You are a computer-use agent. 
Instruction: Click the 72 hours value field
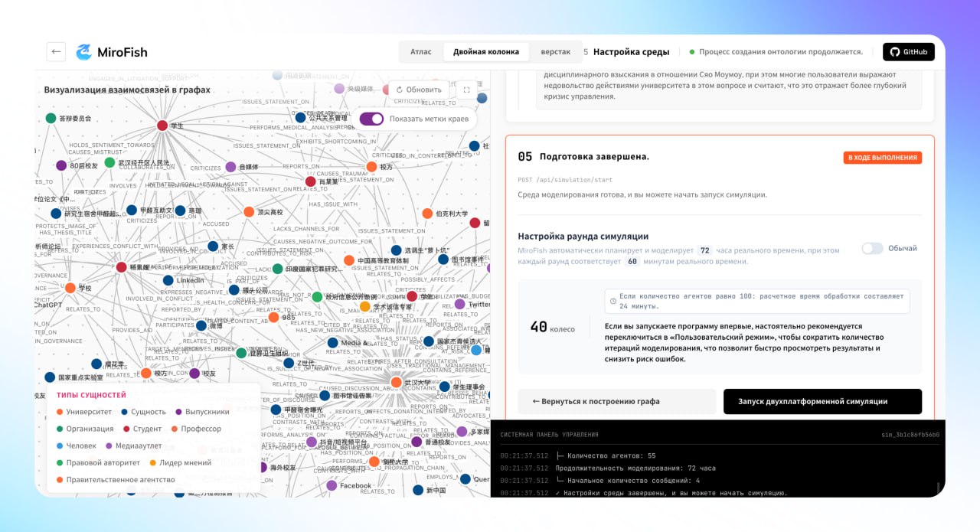point(704,250)
